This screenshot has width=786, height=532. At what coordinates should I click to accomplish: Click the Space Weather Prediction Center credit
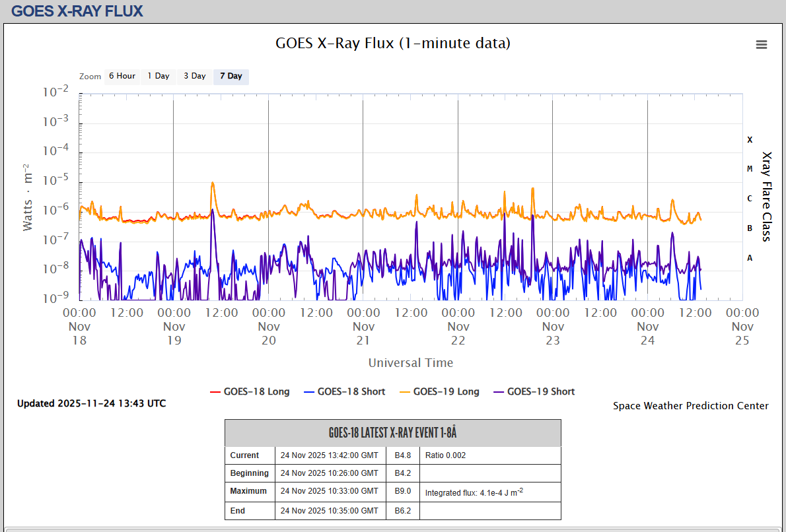pos(690,406)
